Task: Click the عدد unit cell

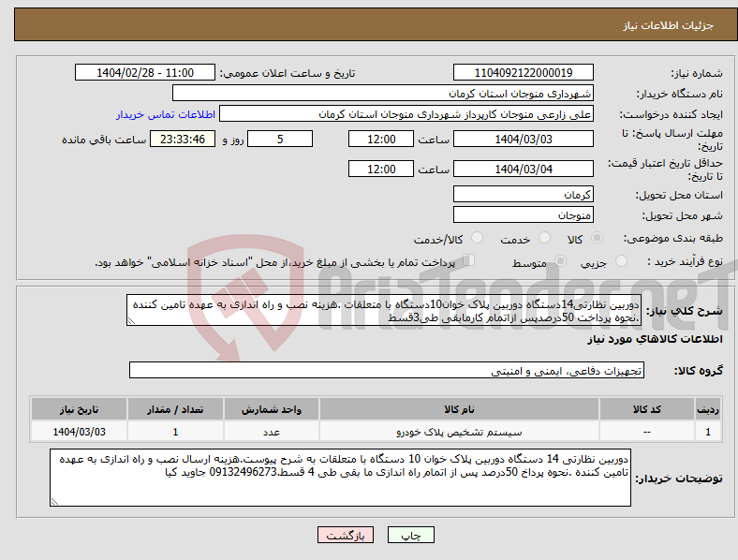Action: tap(272, 432)
